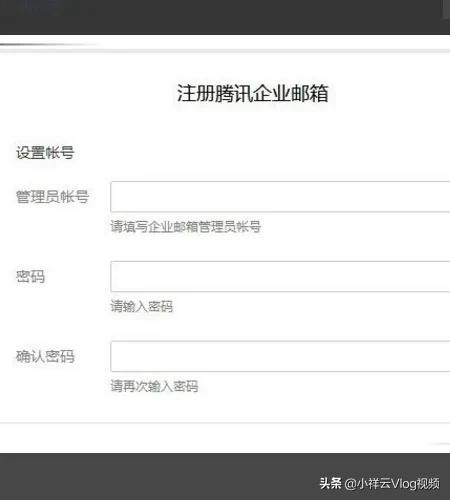Click the dark footer bar beside watermark

(157, 477)
